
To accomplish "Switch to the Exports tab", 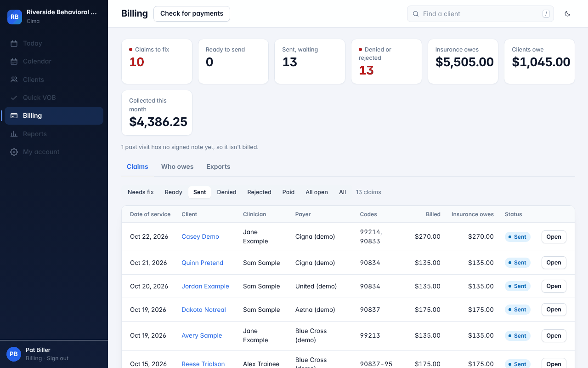I will pyautogui.click(x=218, y=167).
